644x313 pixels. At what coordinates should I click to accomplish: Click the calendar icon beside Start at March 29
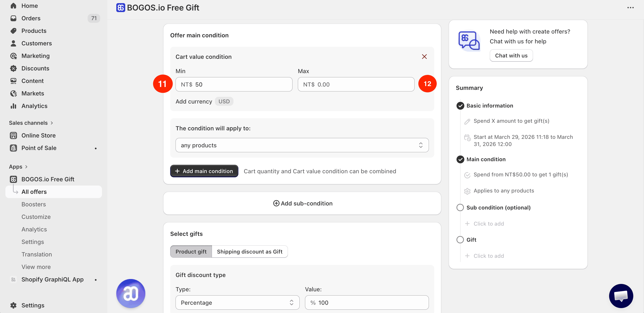pyautogui.click(x=467, y=137)
